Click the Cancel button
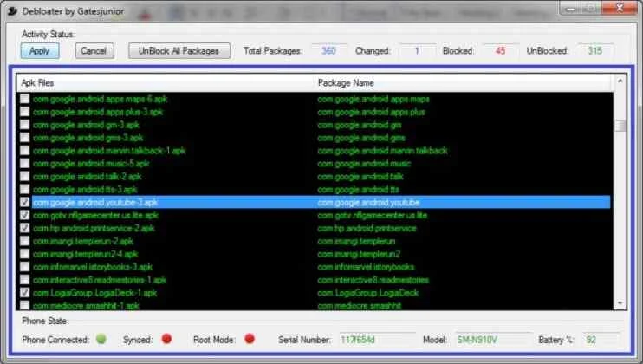 tap(94, 51)
